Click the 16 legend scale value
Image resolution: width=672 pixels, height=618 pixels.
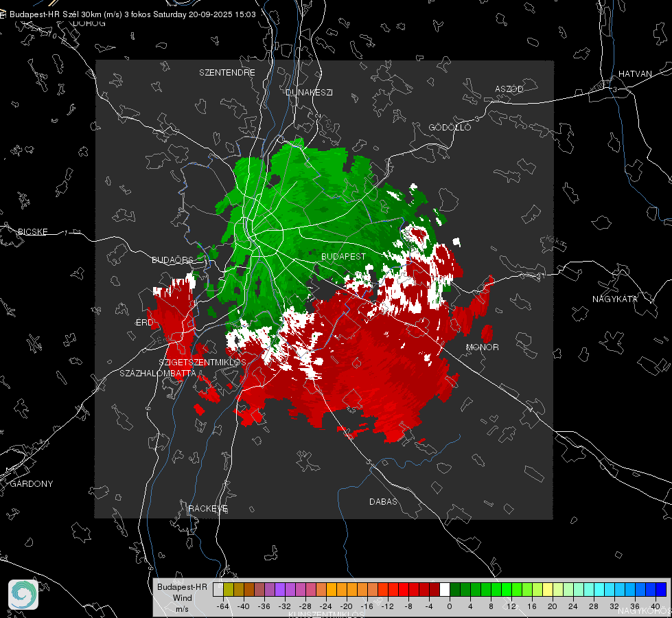532,606
